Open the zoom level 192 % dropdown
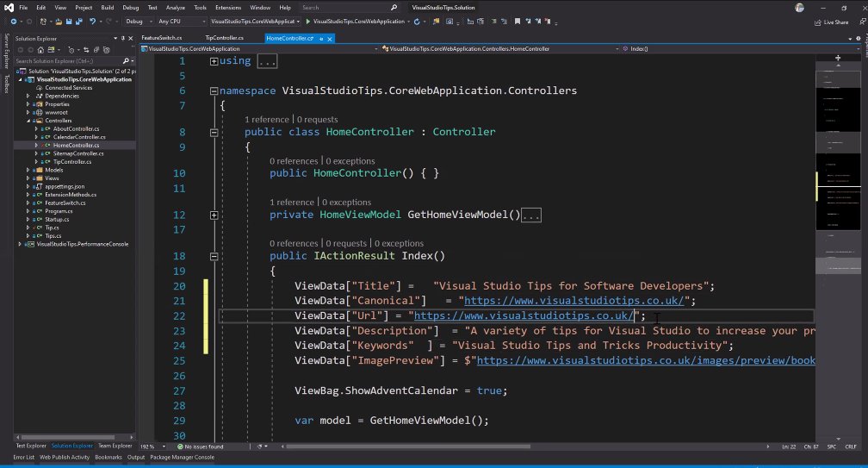Image resolution: width=868 pixels, height=468 pixels. (x=152, y=446)
